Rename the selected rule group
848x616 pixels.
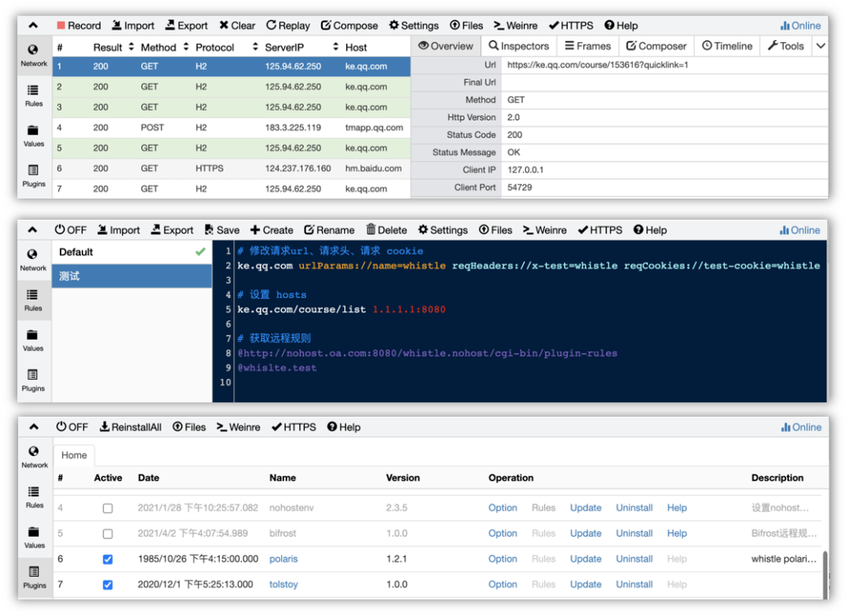coord(329,230)
